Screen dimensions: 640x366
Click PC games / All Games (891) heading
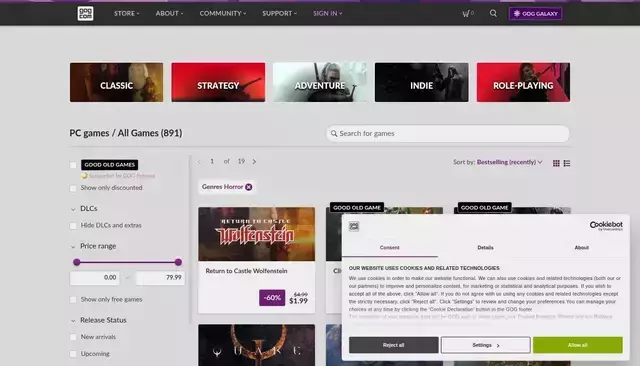point(126,133)
